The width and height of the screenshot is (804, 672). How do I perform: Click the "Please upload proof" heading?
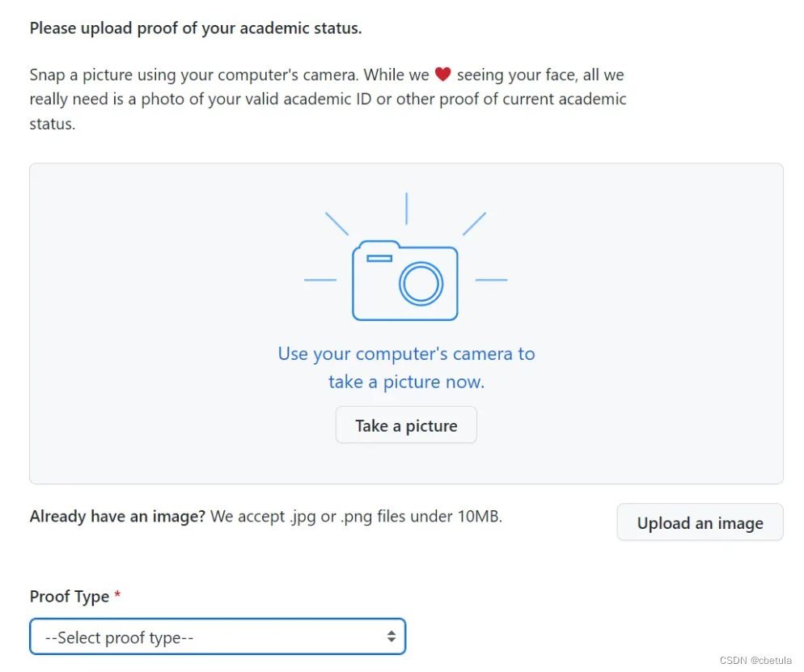[196, 28]
